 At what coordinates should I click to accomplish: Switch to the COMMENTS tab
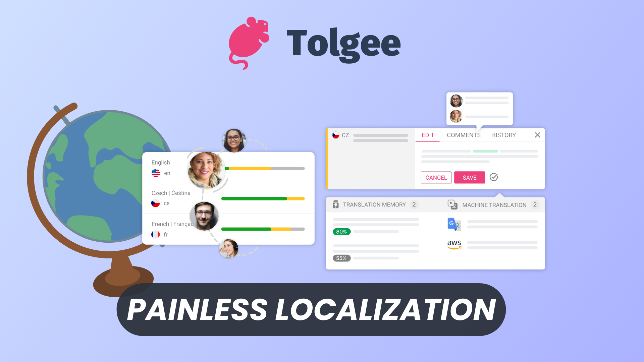pos(464,135)
